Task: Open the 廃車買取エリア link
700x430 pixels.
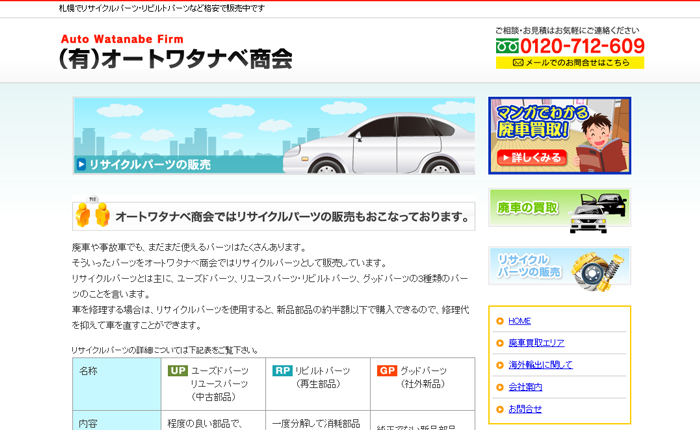Action: (536, 343)
